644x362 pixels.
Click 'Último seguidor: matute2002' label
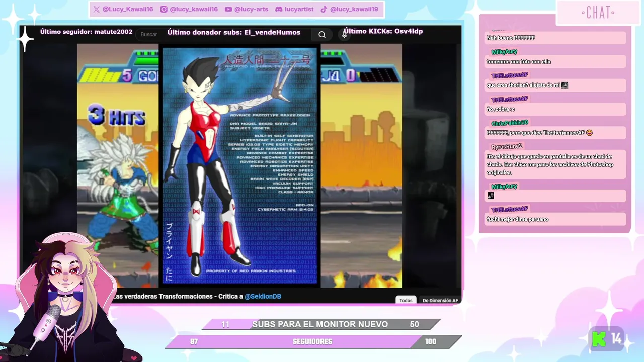coord(86,32)
